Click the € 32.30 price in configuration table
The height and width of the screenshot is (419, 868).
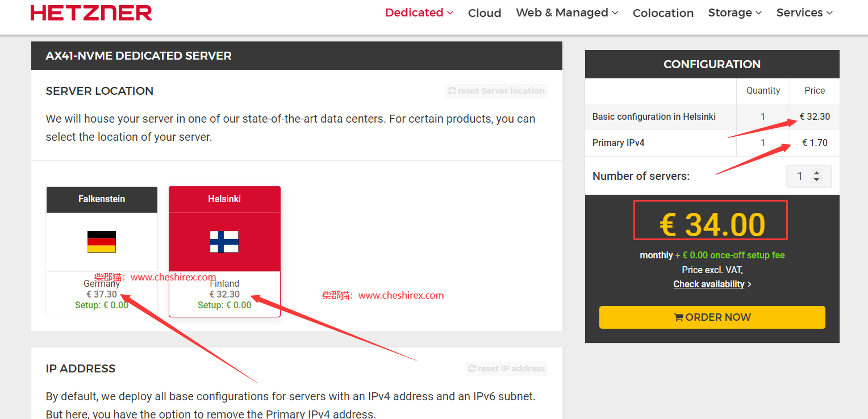[815, 116]
